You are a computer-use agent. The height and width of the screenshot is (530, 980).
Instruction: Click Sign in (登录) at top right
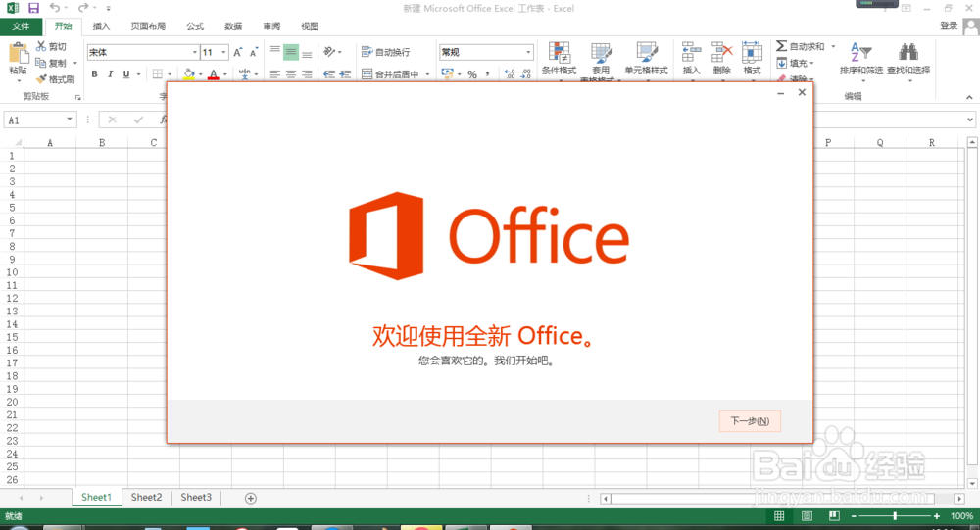[949, 25]
